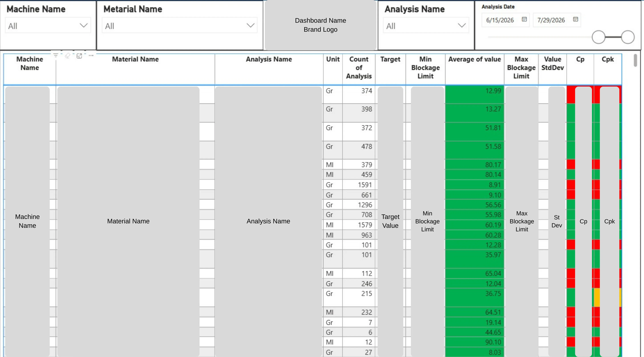644x357 pixels.
Task: Click the Gr unit cell in row 661
Action: 333,195
